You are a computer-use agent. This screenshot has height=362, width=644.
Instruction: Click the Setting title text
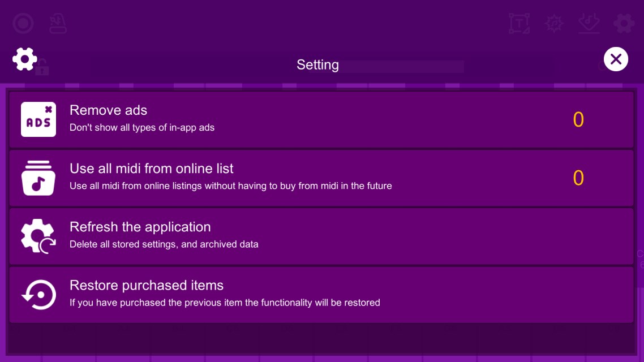coord(317,64)
